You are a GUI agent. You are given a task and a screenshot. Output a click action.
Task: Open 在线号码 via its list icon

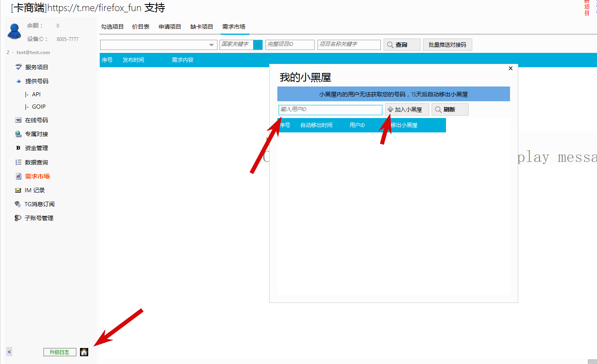(18, 120)
